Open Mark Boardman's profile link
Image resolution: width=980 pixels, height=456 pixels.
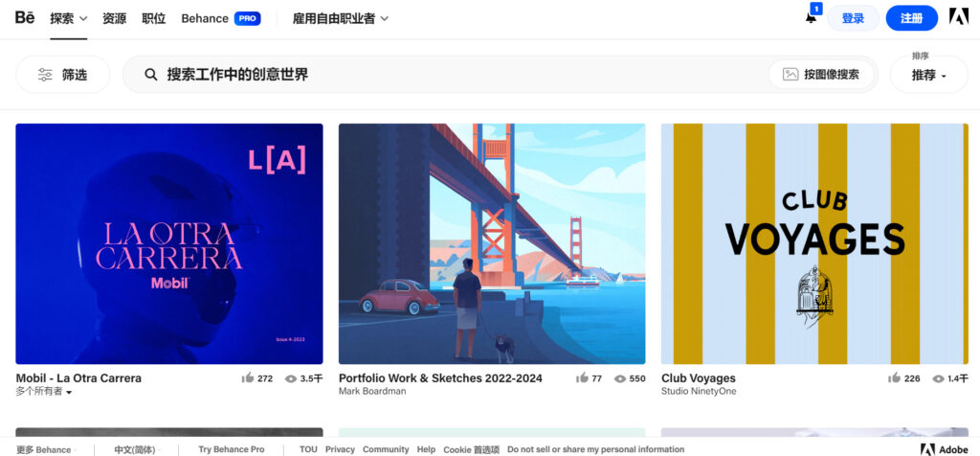tap(372, 391)
